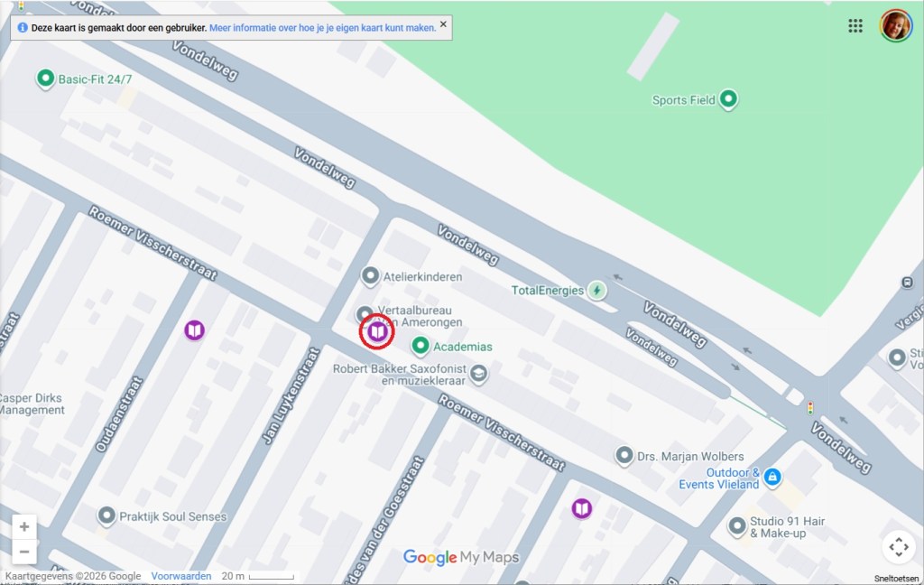
Task: Open the Academias green pin
Action: pos(420,346)
